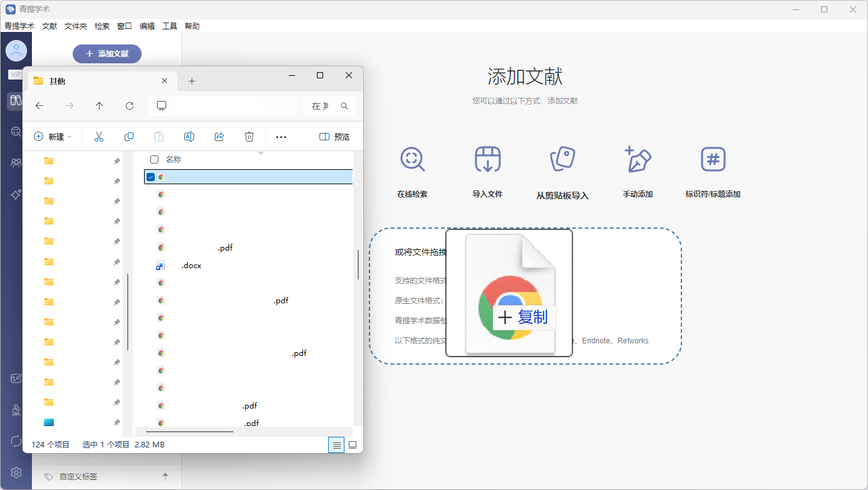Add a new tab in Explorer
The image size is (868, 490).
point(192,81)
